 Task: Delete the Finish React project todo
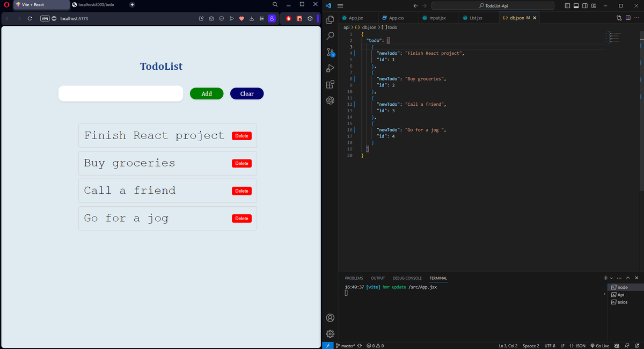pyautogui.click(x=241, y=136)
